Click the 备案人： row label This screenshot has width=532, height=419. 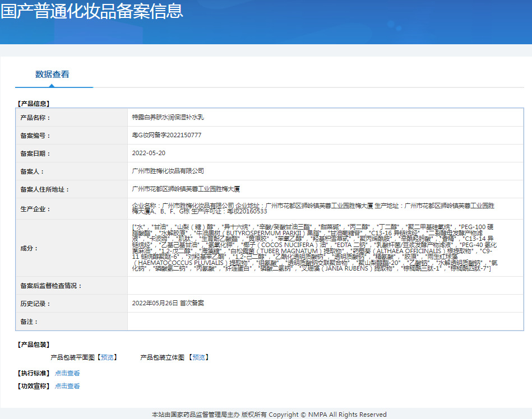pos(32,171)
